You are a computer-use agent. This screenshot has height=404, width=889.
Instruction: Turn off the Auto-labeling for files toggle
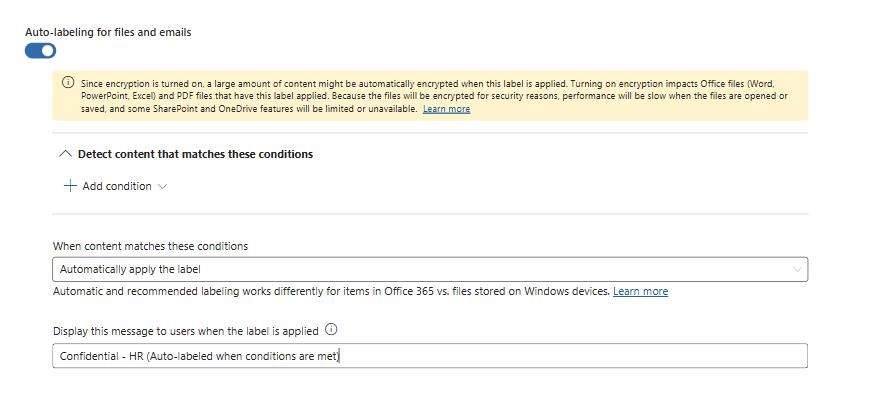(x=40, y=51)
